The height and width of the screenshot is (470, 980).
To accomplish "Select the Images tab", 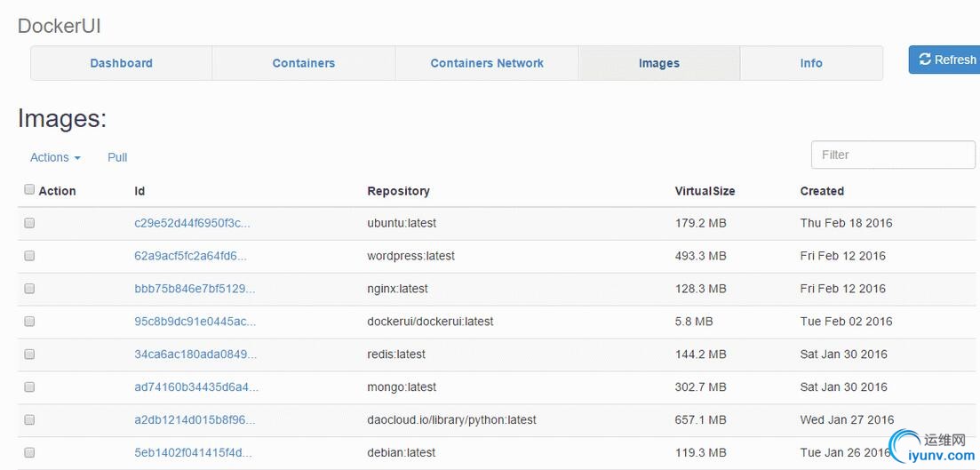I will [x=658, y=63].
